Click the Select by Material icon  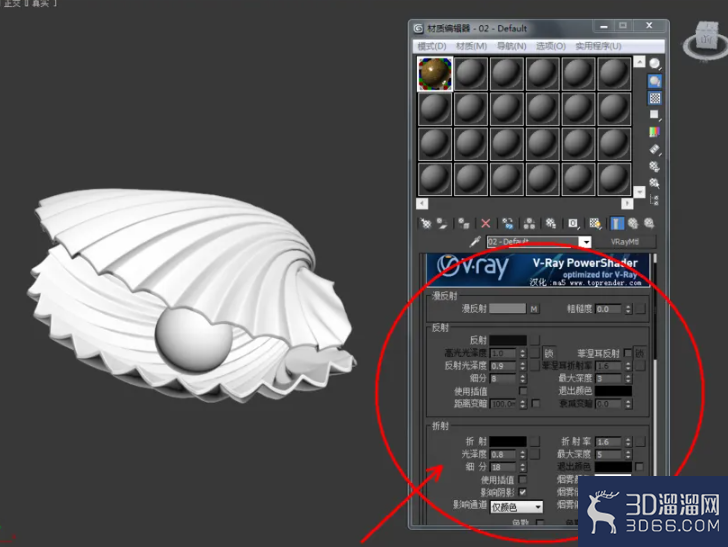[655, 183]
